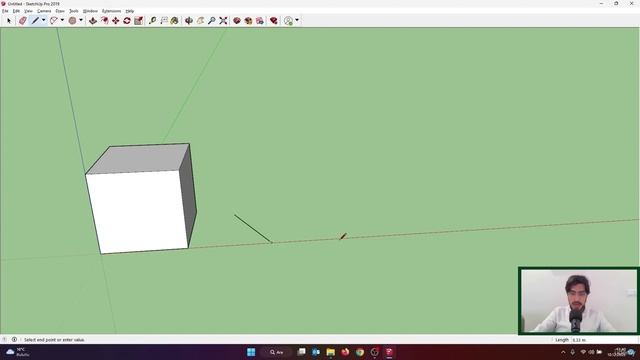The width and height of the screenshot is (640, 360).
Task: Click the SketchUp taskbar icon
Action: click(389, 352)
